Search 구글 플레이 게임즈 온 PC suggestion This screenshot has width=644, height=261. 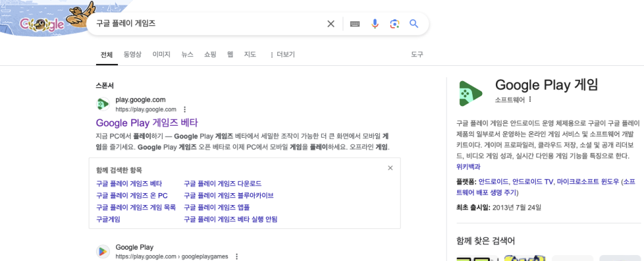tap(132, 195)
